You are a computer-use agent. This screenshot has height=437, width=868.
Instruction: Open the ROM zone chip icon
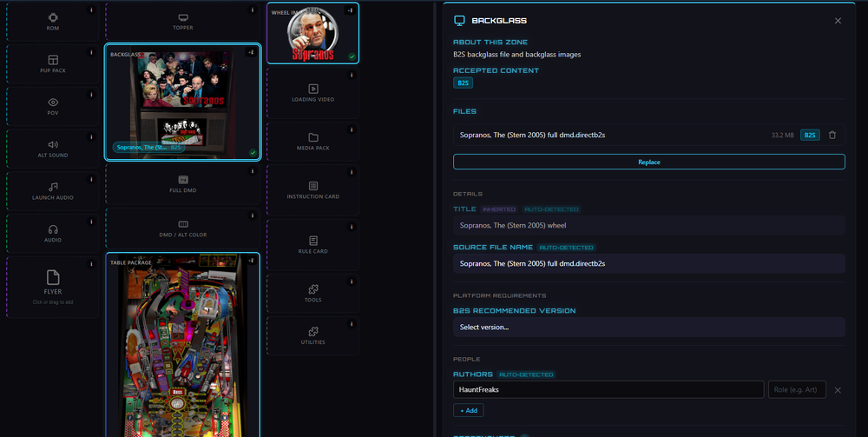[x=53, y=17]
